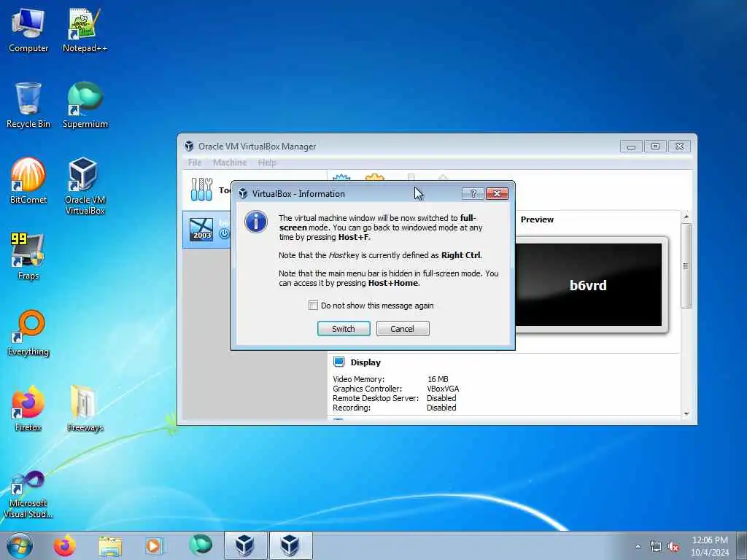Select the Recycle Bin icon
The image size is (747, 560).
click(28, 105)
